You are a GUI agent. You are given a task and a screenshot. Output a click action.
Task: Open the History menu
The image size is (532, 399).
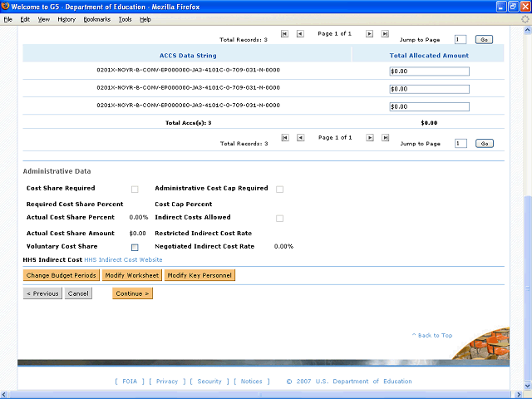click(x=66, y=19)
